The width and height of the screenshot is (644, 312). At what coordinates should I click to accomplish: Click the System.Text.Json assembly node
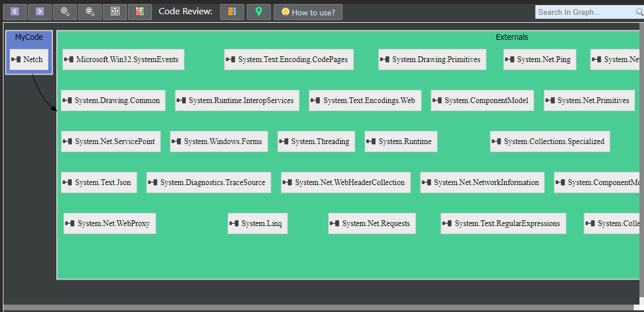click(98, 182)
